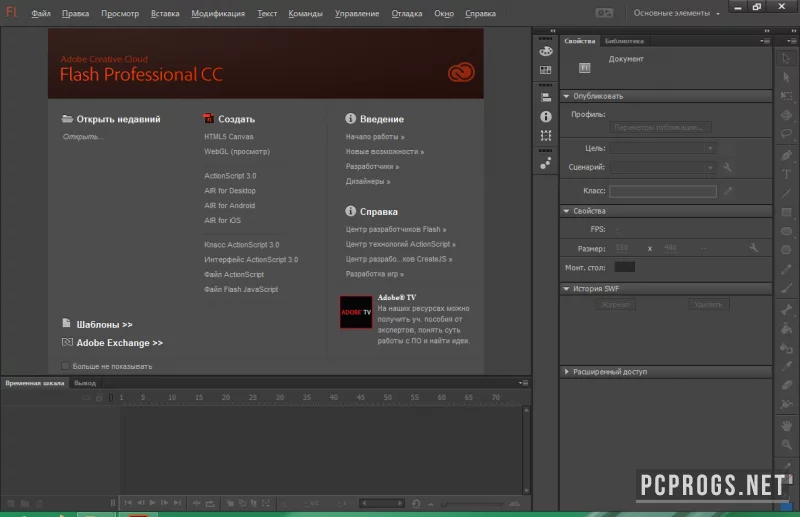This screenshot has height=517, width=800.
Task: Expand the Расширенный доступ section
Action: click(566, 372)
